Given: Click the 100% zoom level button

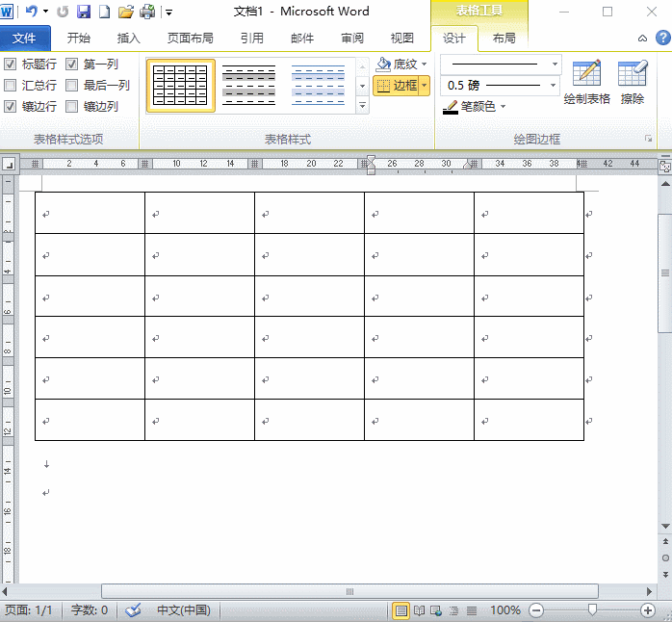Looking at the screenshot, I should 504,610.
